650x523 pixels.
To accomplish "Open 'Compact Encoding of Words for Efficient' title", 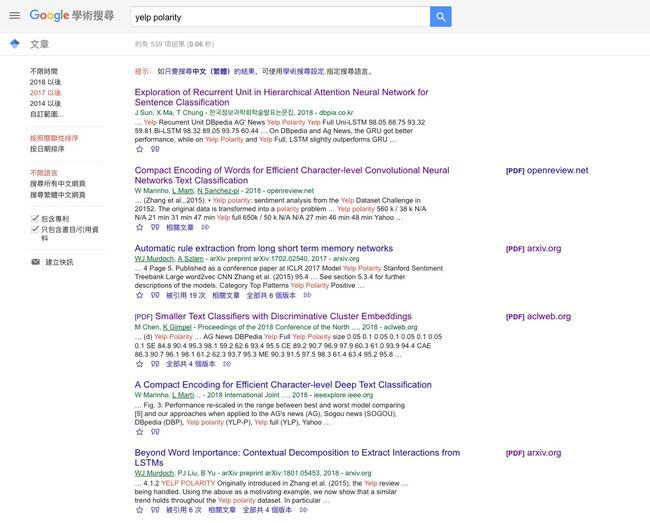I will click(292, 175).
